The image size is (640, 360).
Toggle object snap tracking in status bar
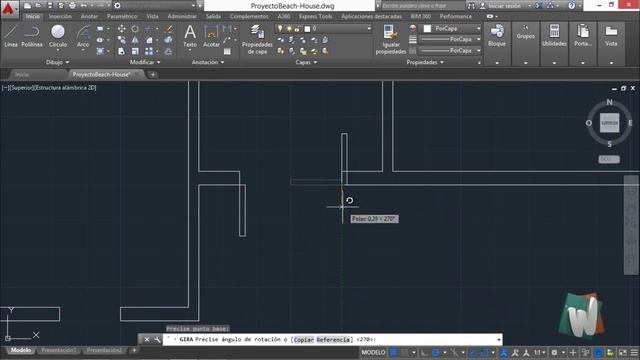[472, 352]
